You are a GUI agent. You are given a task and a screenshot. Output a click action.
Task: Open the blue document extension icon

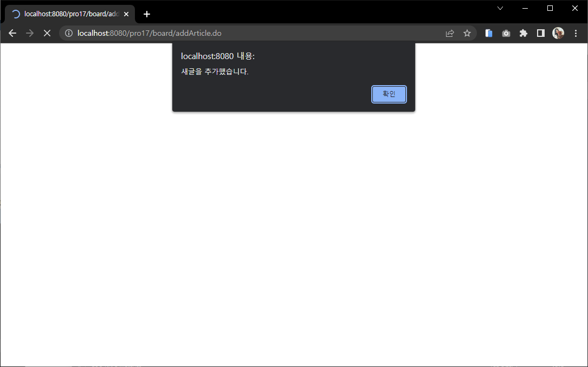(x=489, y=34)
